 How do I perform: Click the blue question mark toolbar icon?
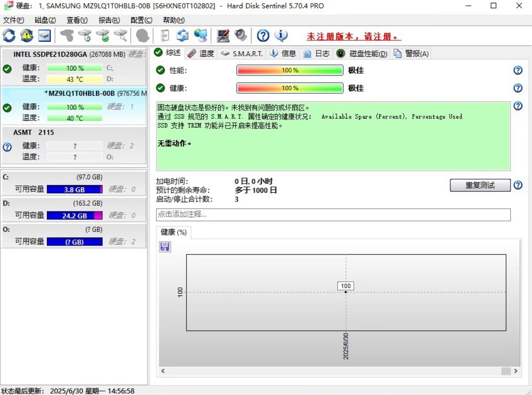click(263, 35)
